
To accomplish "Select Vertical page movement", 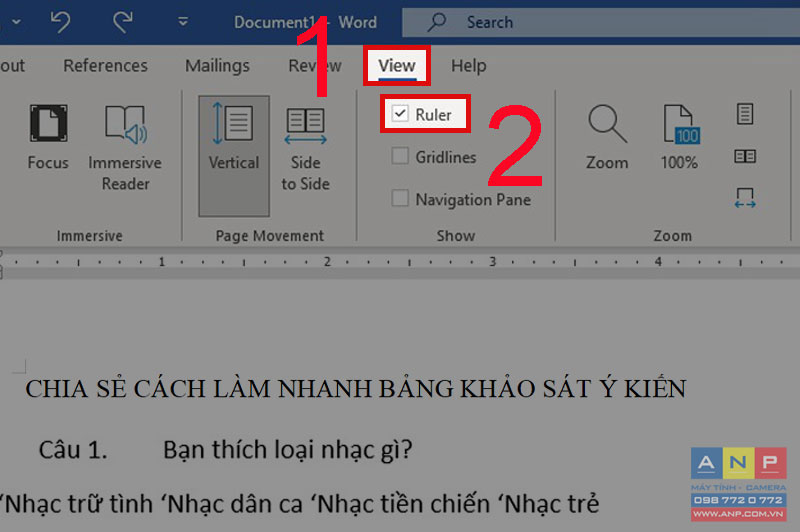I will [234, 156].
